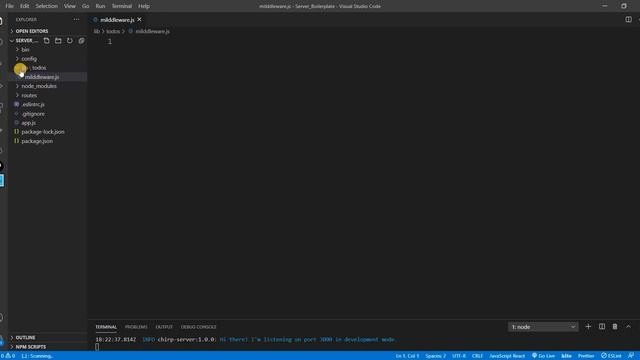Open the Explorer views more actions menu

tap(76, 19)
